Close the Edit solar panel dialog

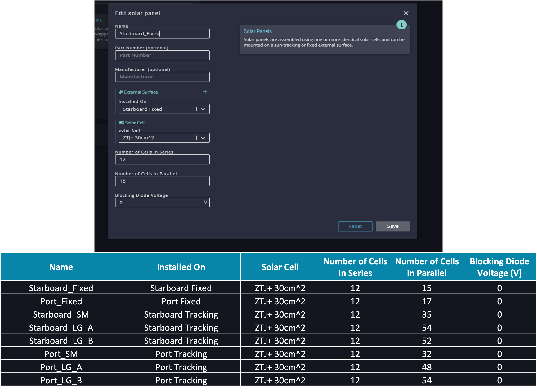[406, 13]
